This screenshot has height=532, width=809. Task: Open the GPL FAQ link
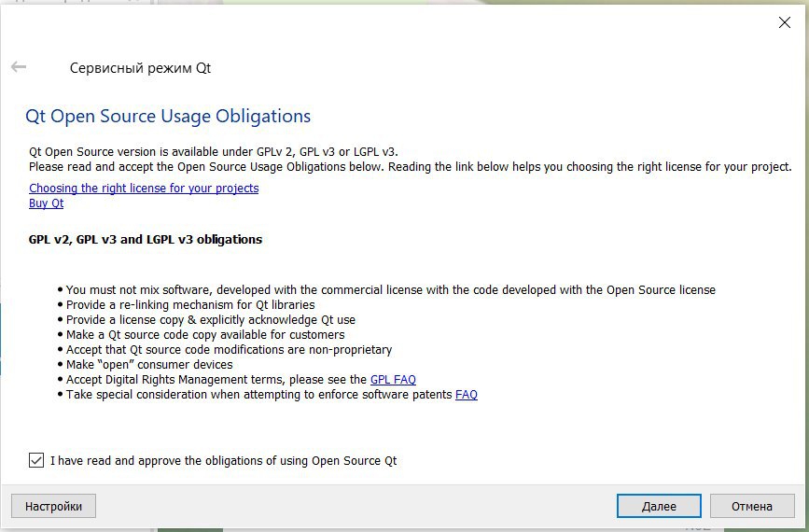pos(393,379)
